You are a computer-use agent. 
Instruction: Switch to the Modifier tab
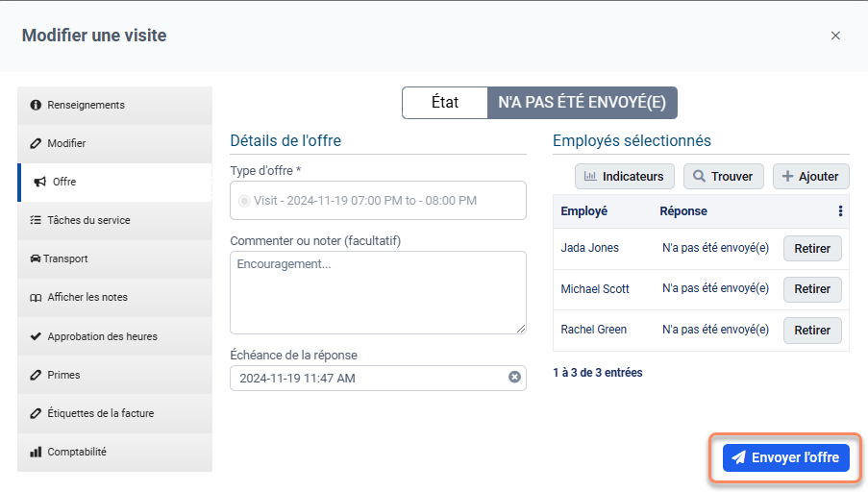coord(114,143)
